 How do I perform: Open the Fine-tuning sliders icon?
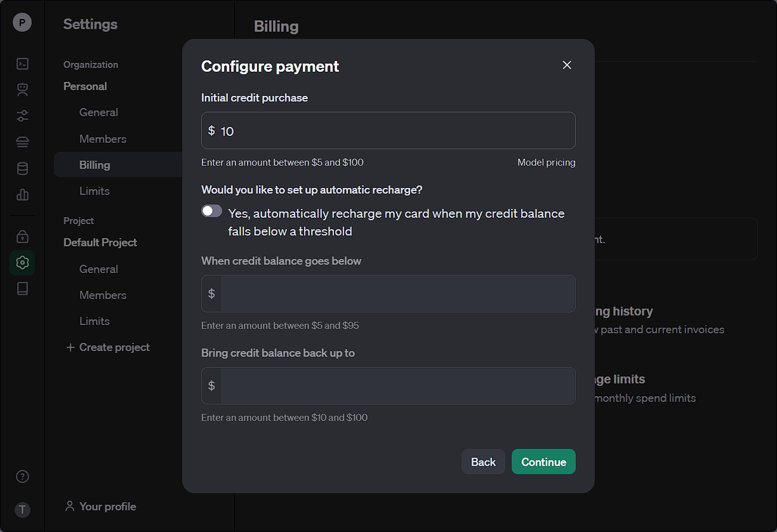pyautogui.click(x=22, y=116)
